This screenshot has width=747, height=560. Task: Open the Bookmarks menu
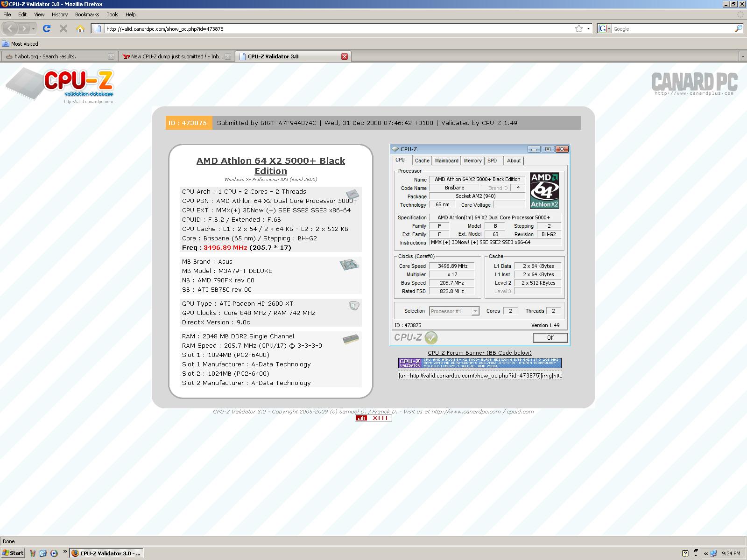87,14
